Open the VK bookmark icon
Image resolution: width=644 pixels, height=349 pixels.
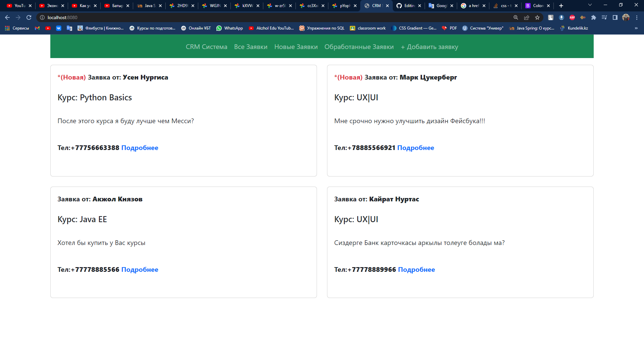click(59, 28)
